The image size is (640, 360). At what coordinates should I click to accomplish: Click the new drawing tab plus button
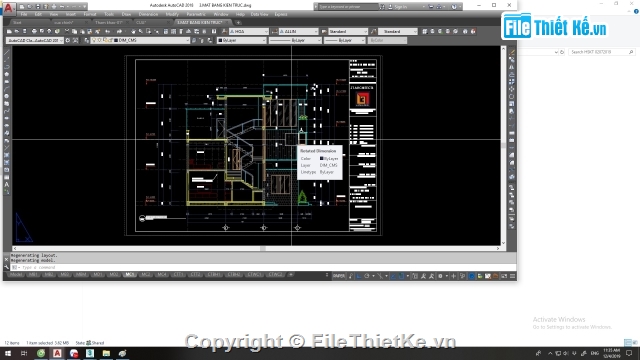click(x=238, y=22)
